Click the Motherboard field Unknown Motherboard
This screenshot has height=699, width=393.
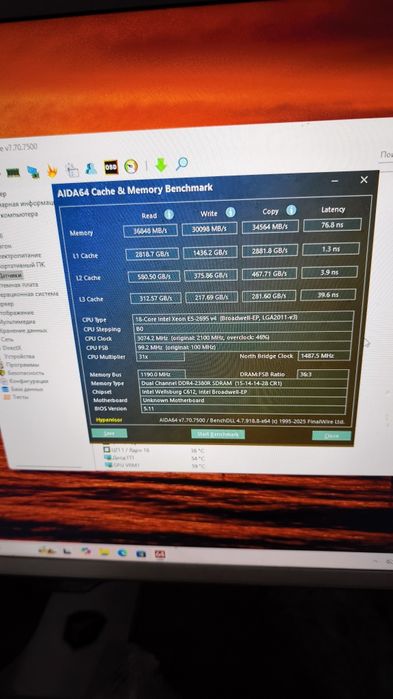243,400
